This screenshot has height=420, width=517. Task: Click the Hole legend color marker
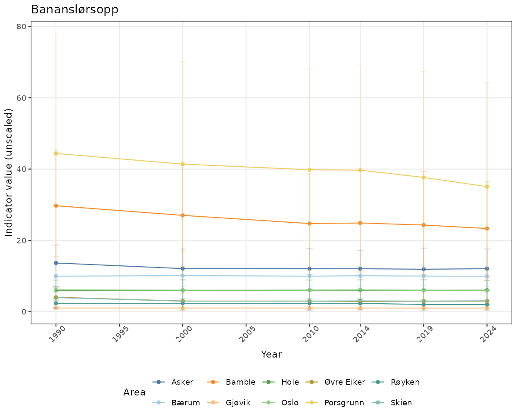tap(268, 382)
